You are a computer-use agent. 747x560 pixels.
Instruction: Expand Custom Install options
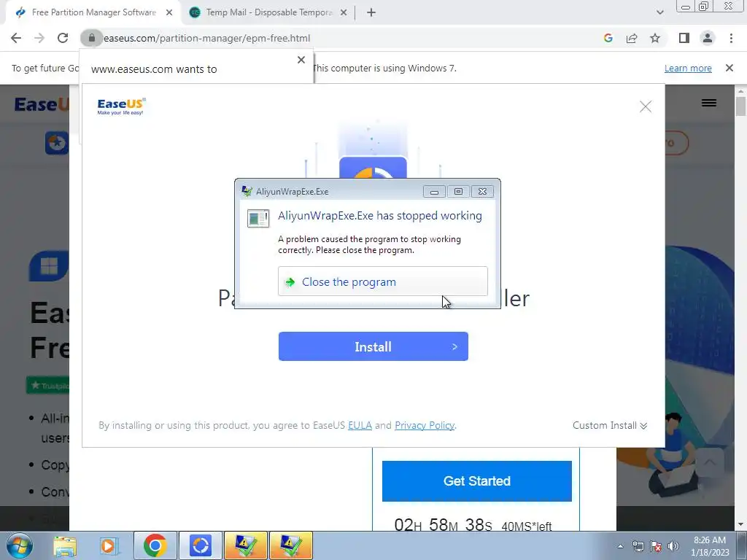point(610,425)
